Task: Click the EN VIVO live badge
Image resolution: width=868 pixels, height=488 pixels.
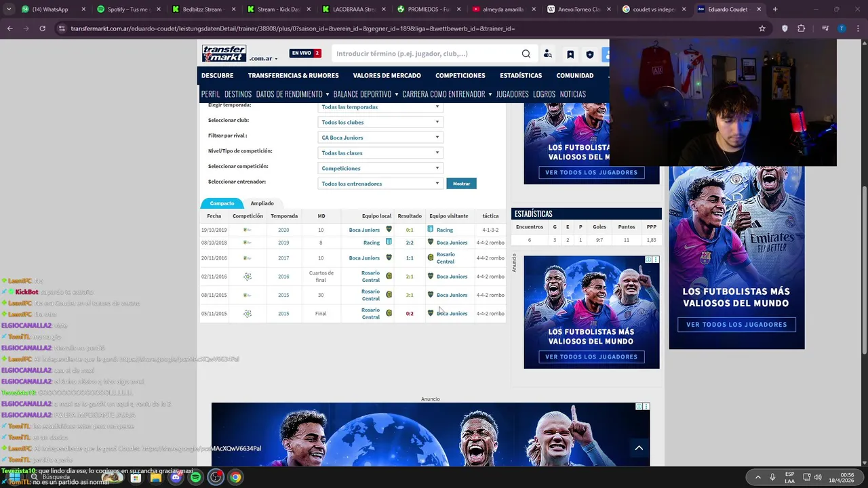Action: point(305,53)
